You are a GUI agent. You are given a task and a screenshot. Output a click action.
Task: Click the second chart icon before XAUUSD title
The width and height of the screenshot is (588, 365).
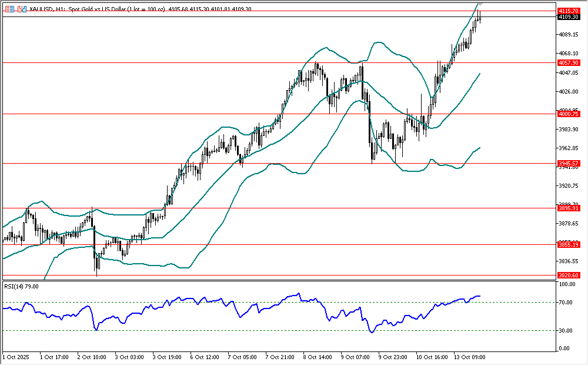[x=21, y=9]
